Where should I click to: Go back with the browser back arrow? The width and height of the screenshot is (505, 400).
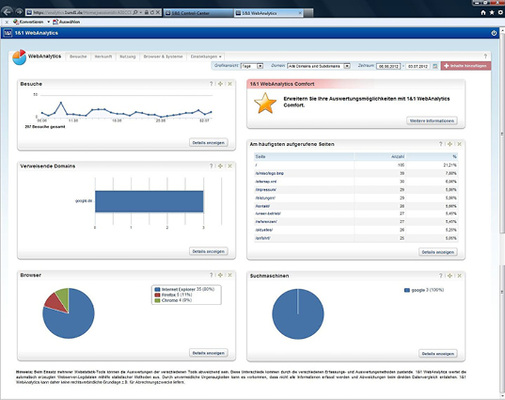pos(7,12)
